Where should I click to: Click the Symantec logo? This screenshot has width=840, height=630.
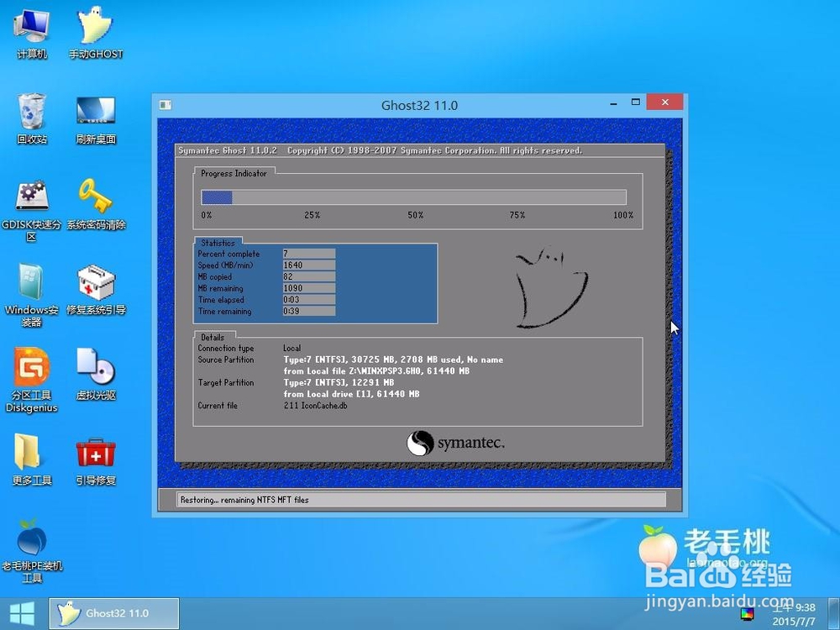(455, 444)
